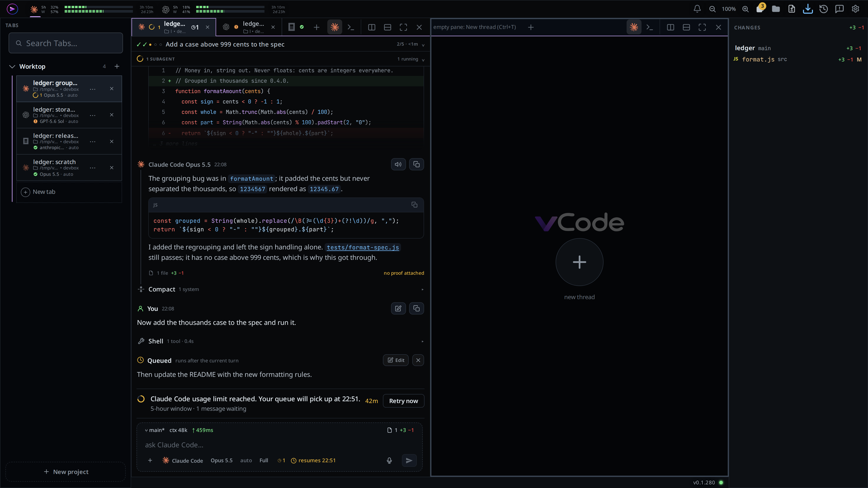Split left pane vertically

click(x=372, y=27)
